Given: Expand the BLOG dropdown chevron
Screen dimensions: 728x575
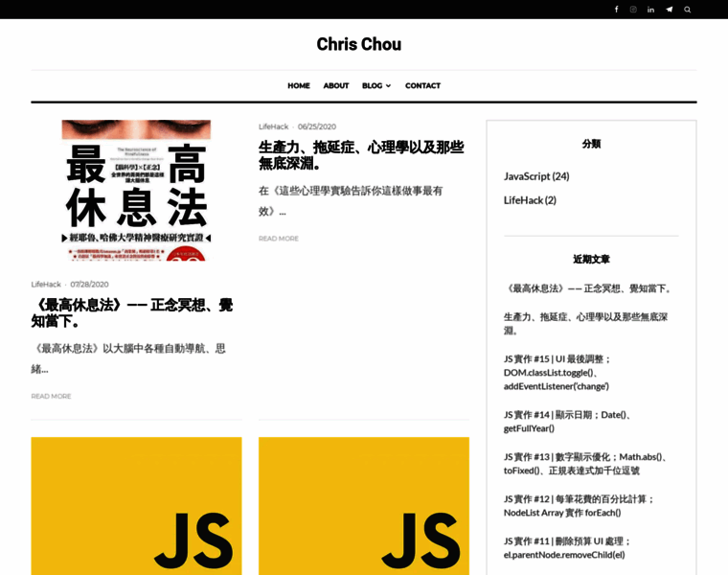Looking at the screenshot, I should click(389, 86).
